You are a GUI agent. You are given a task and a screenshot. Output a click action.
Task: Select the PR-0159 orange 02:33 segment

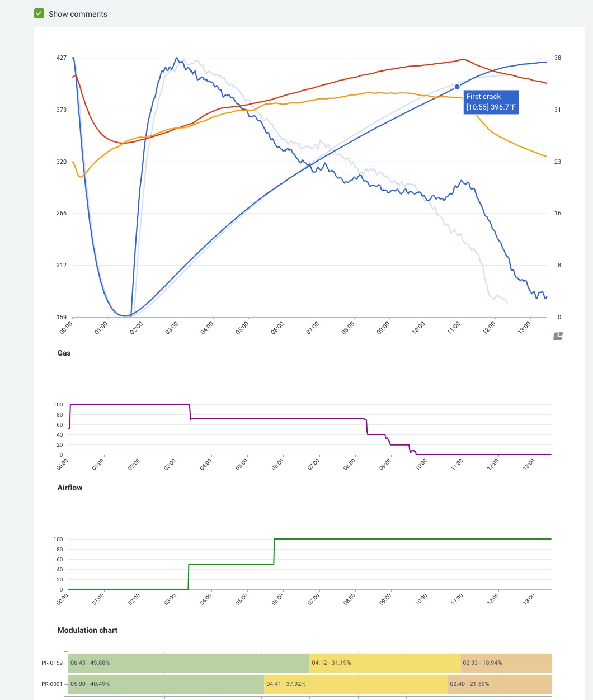[506, 663]
